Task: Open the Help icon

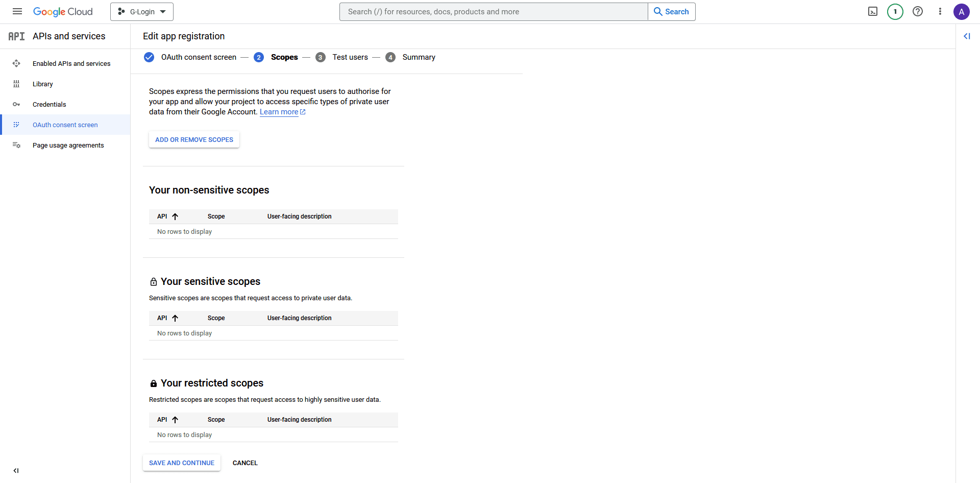Action: (918, 11)
